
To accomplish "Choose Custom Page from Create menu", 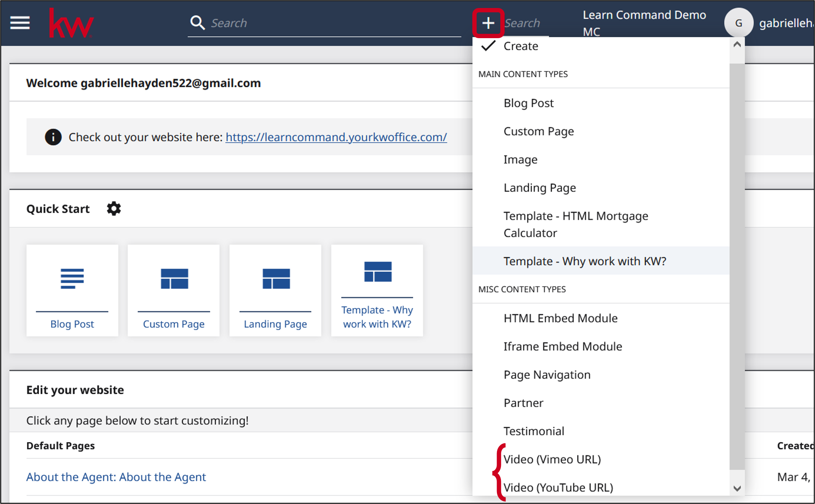I will [x=601, y=131].
